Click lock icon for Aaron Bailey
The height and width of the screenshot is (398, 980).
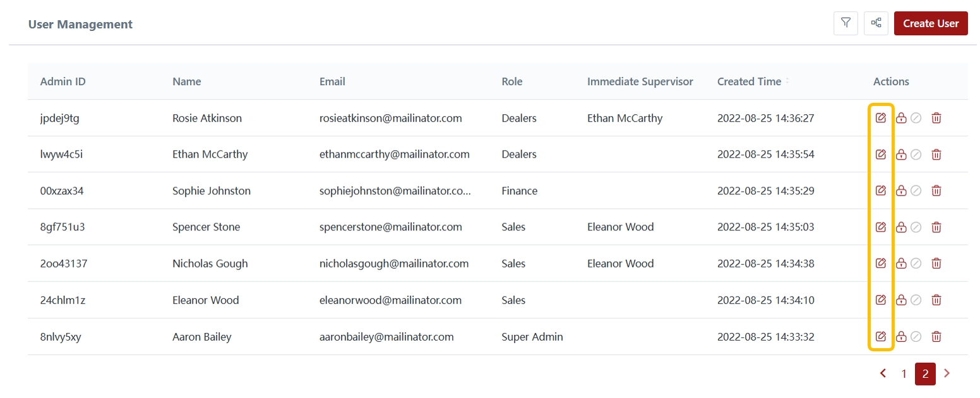(x=901, y=337)
